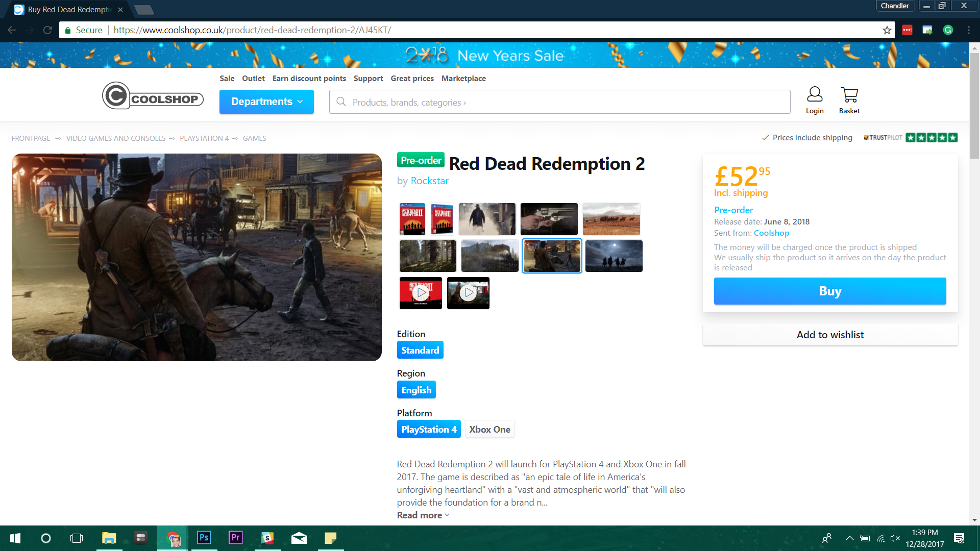
Task: Open the Outlet menu item
Action: [253, 79]
